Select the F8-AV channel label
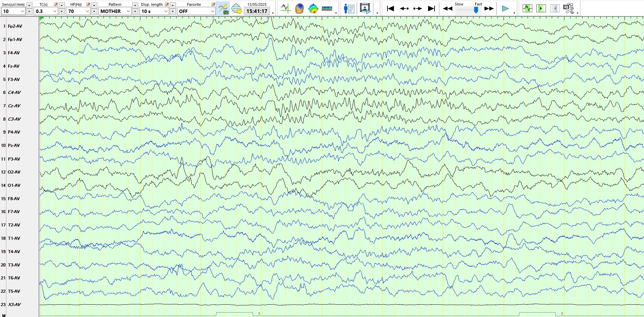 coord(14,199)
